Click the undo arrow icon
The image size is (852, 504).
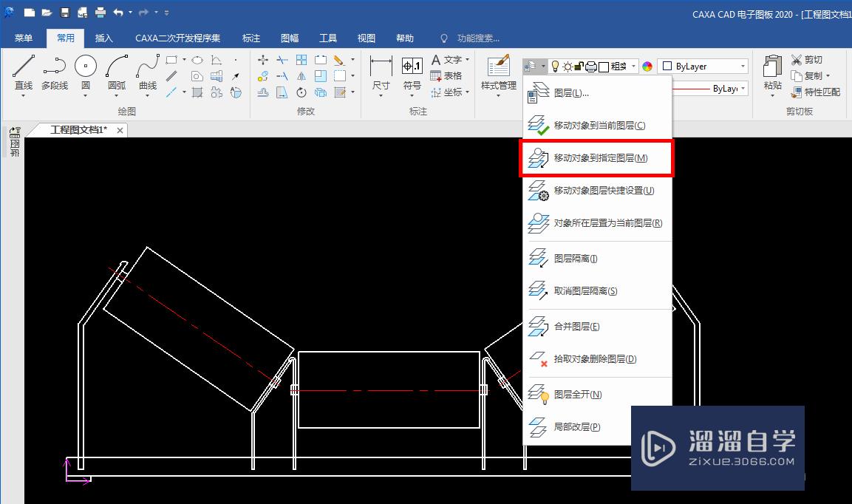pyautogui.click(x=118, y=12)
